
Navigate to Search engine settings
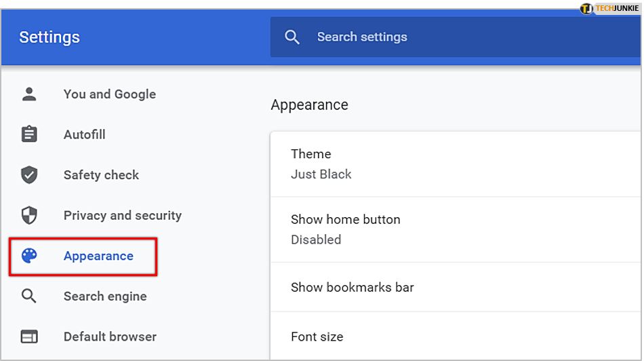point(105,297)
